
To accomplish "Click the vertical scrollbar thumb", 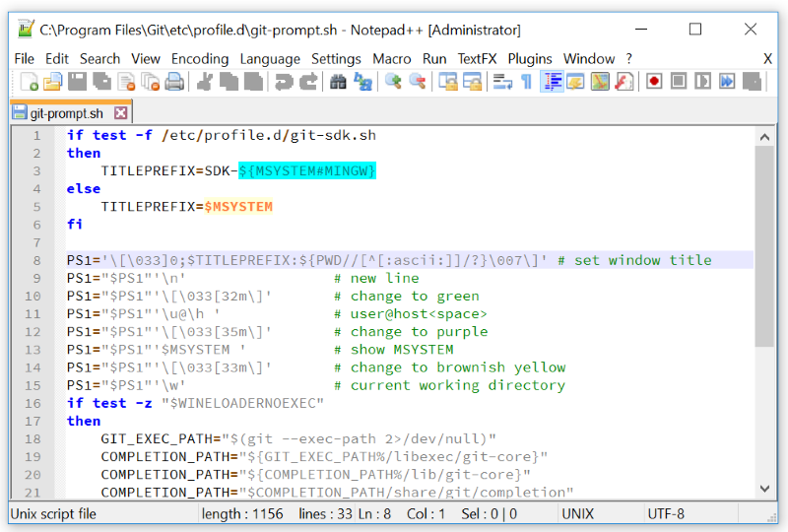I will tap(764, 246).
